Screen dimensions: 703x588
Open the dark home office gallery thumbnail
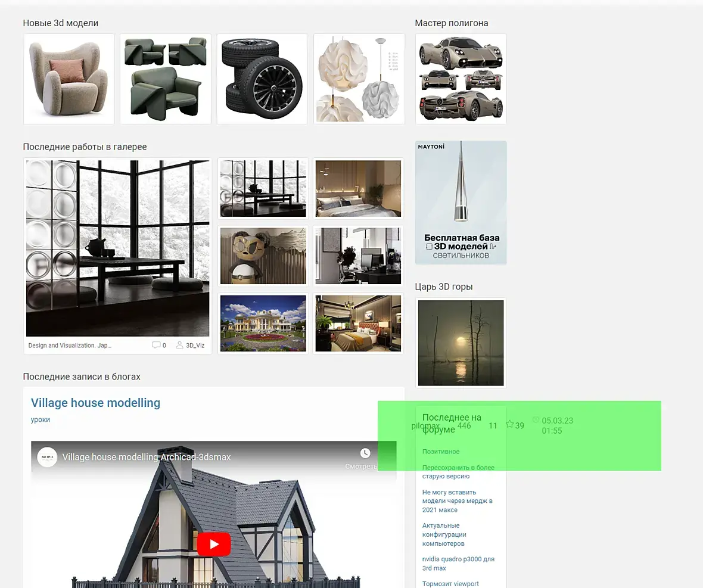(x=358, y=256)
